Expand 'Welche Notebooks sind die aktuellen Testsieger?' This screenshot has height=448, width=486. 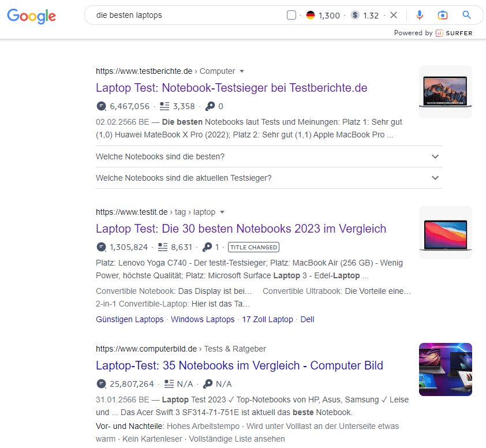(x=269, y=178)
